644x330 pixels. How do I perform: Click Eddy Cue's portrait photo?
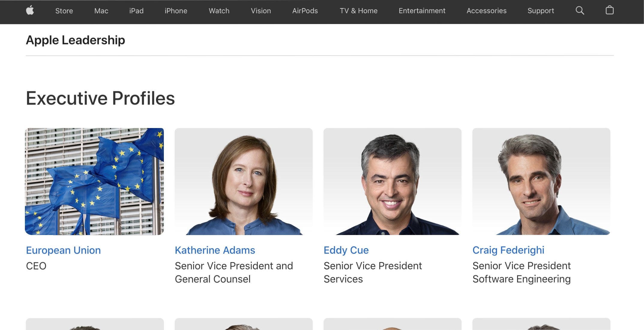pos(393,182)
